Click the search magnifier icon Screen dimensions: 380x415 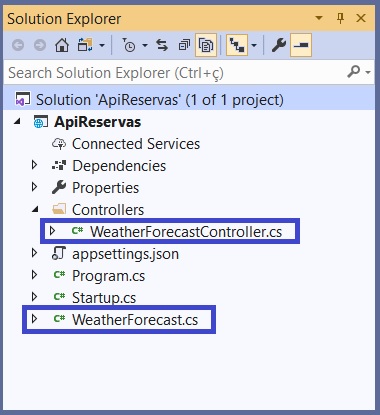[x=354, y=72]
